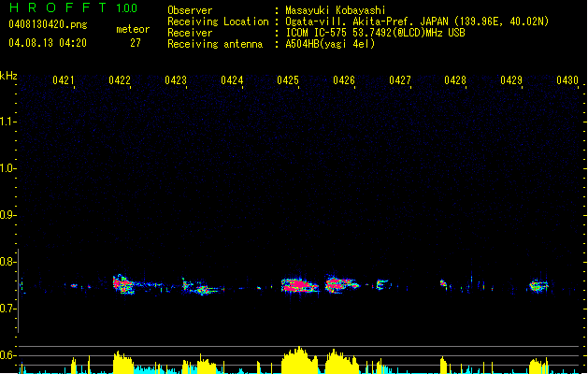Click the 0.9 kHz axis label

click(7, 215)
